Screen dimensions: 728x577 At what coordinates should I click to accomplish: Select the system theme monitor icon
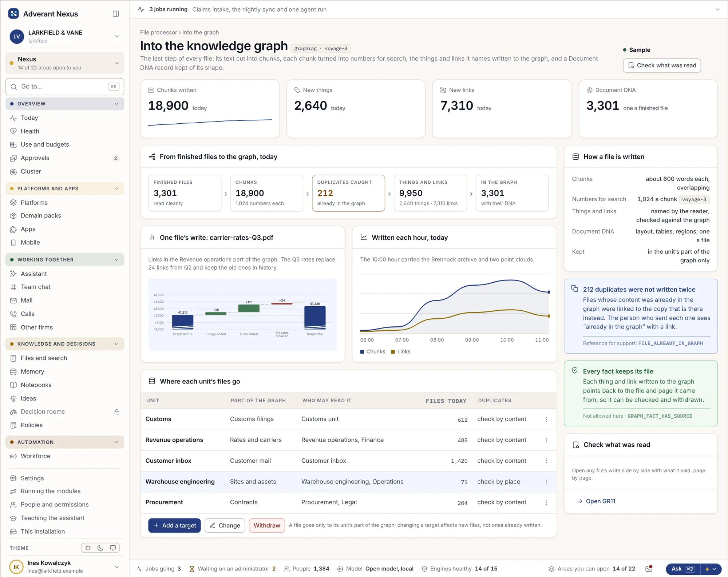113,548
